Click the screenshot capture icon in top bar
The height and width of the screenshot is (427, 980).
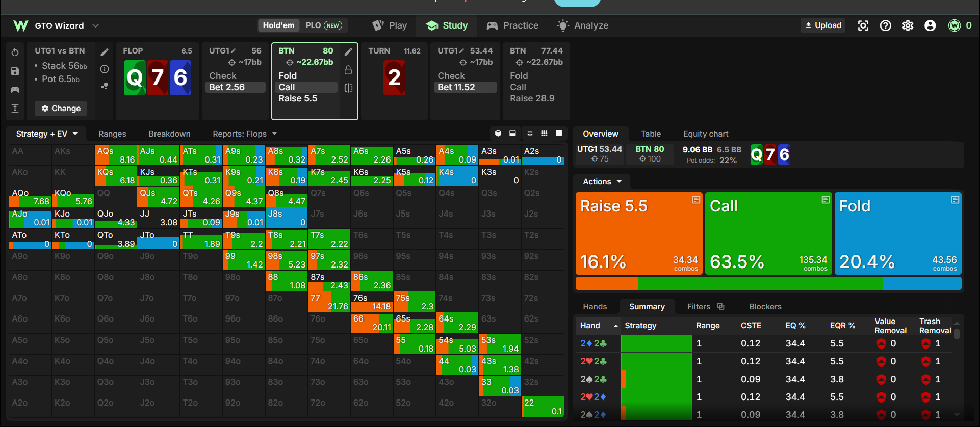coord(863,25)
